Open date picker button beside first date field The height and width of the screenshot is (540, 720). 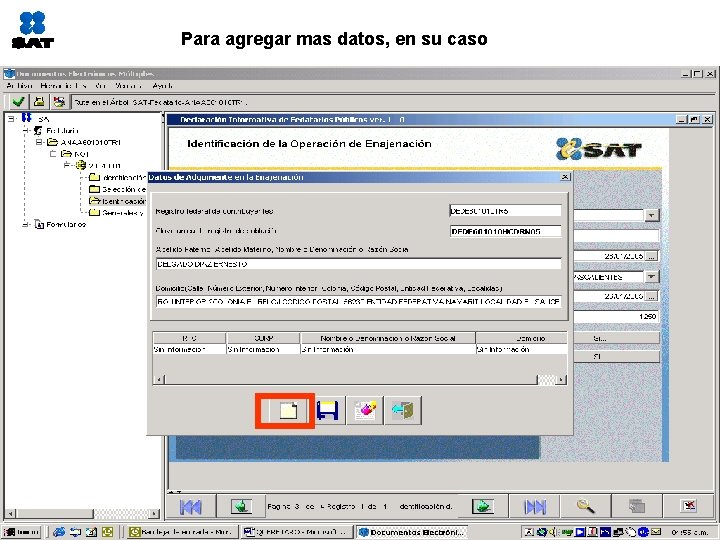[x=652, y=256]
